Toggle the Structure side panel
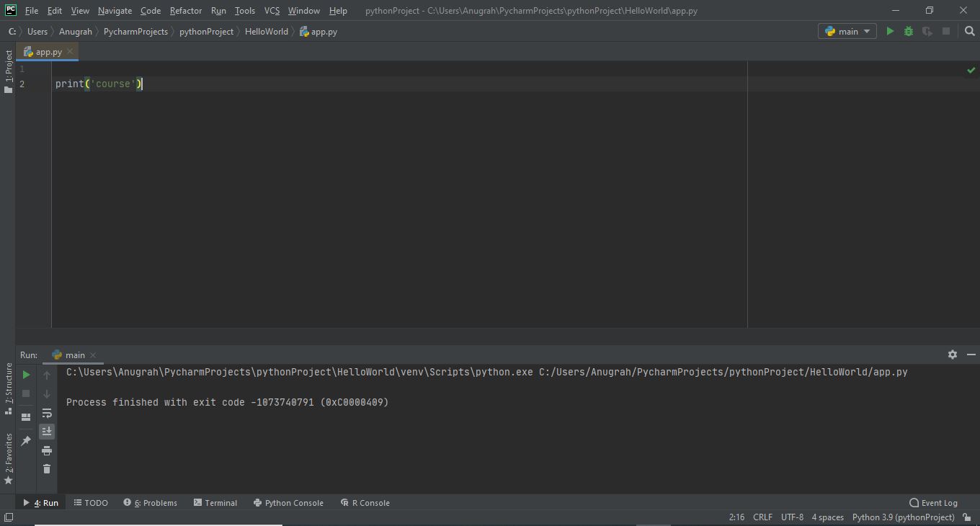The image size is (980, 526). tap(8, 388)
